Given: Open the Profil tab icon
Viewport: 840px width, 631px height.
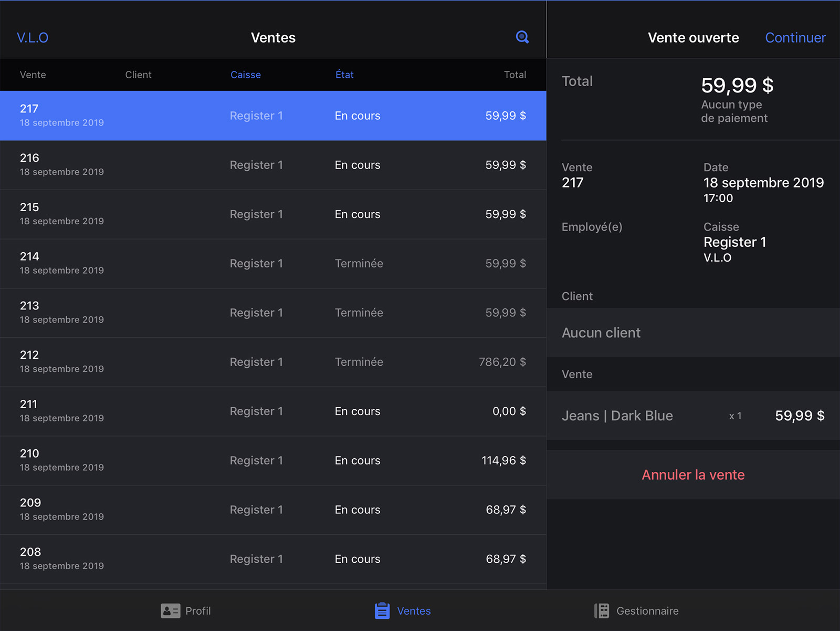Looking at the screenshot, I should (x=170, y=611).
